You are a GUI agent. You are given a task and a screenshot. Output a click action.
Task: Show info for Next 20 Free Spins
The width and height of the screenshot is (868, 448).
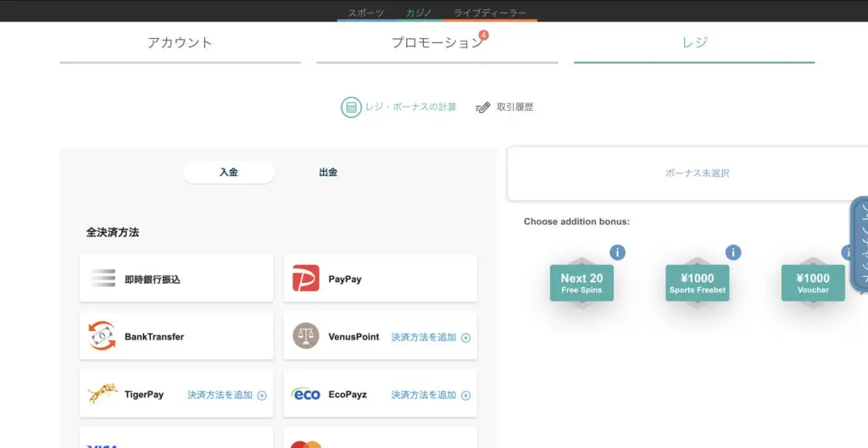(617, 252)
